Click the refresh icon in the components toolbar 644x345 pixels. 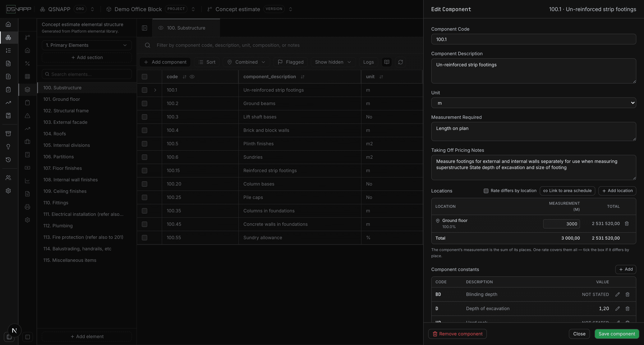click(401, 62)
